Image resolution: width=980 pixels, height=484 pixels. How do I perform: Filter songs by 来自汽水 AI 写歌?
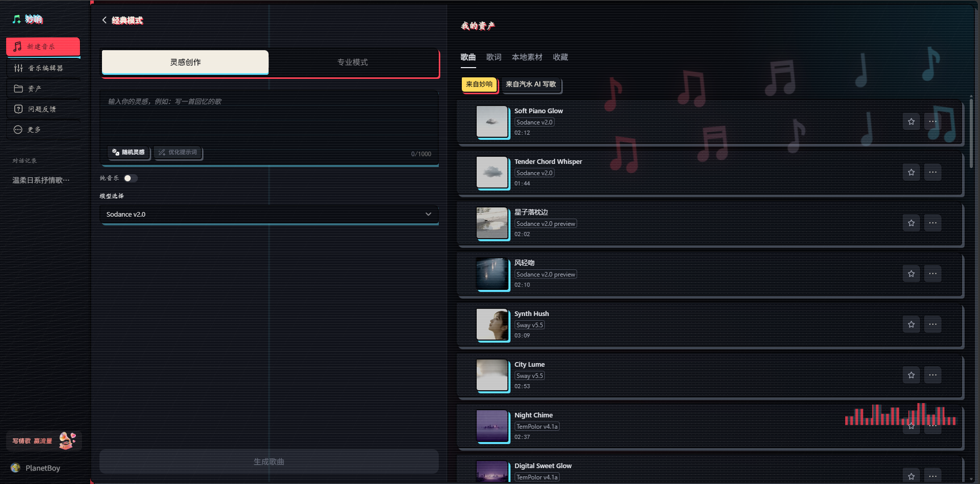pos(530,84)
